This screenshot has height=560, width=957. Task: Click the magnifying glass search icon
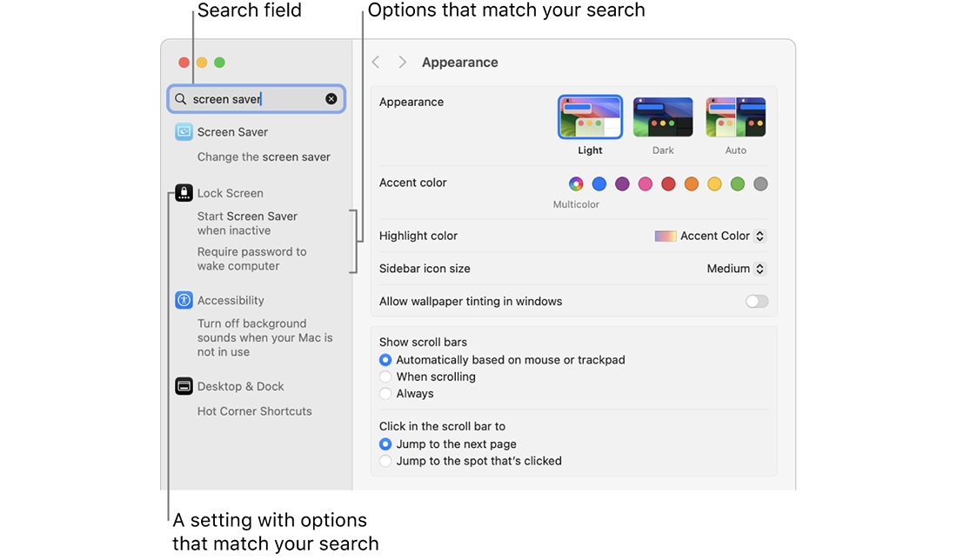pyautogui.click(x=181, y=99)
